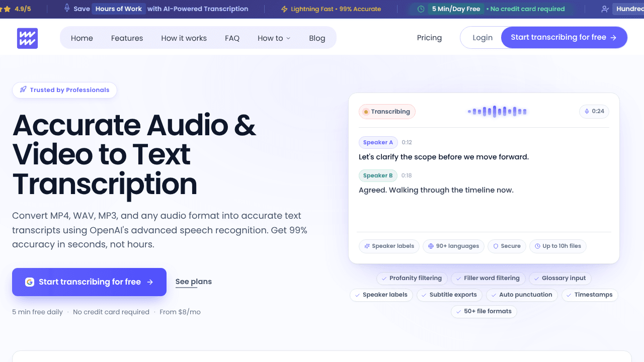Toggle the Auto punctuation check chip
This screenshot has height=362, width=644.
tap(522, 295)
